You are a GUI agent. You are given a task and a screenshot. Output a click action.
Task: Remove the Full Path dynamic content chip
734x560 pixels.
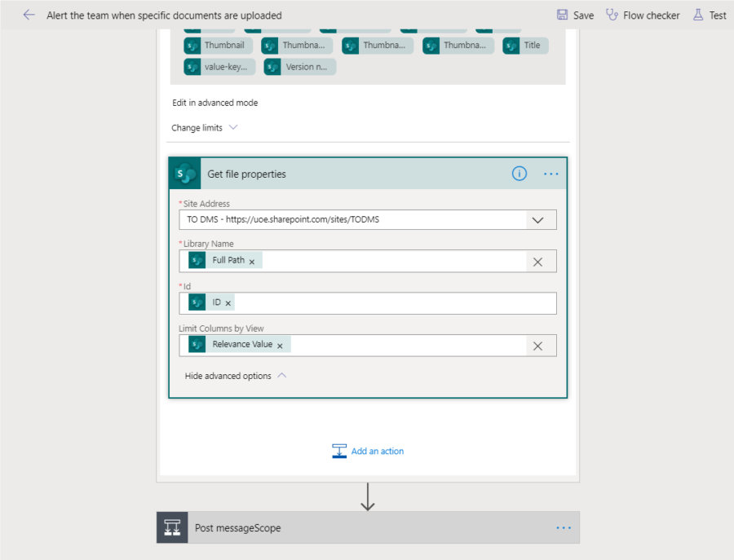[251, 259]
